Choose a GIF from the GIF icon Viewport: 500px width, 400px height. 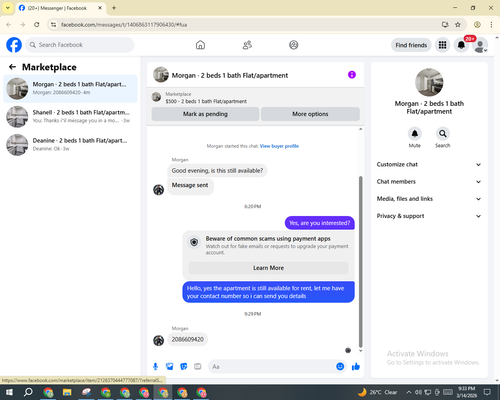[198, 367]
